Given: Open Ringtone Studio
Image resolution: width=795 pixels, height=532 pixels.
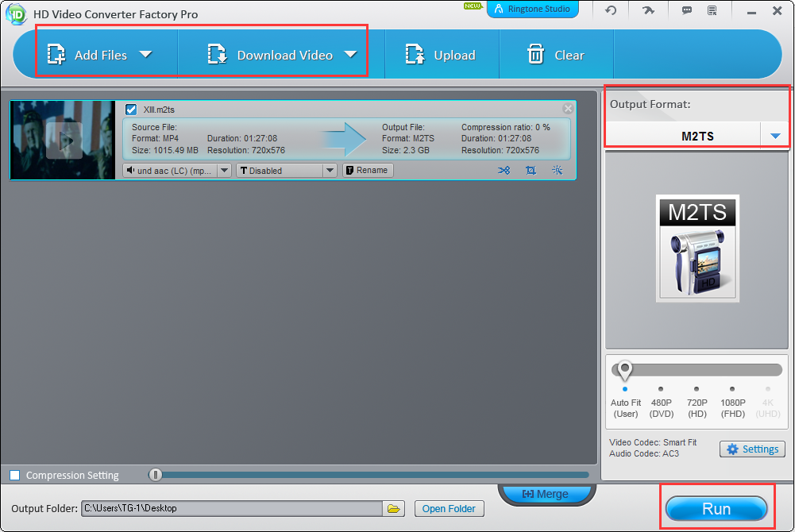Looking at the screenshot, I should click(532, 9).
